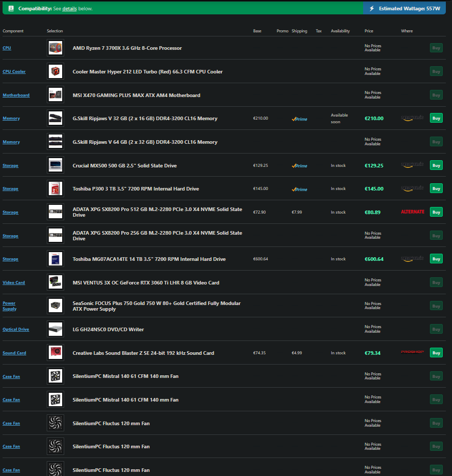
Task: Click the €79.34 price
Action: 372,353
